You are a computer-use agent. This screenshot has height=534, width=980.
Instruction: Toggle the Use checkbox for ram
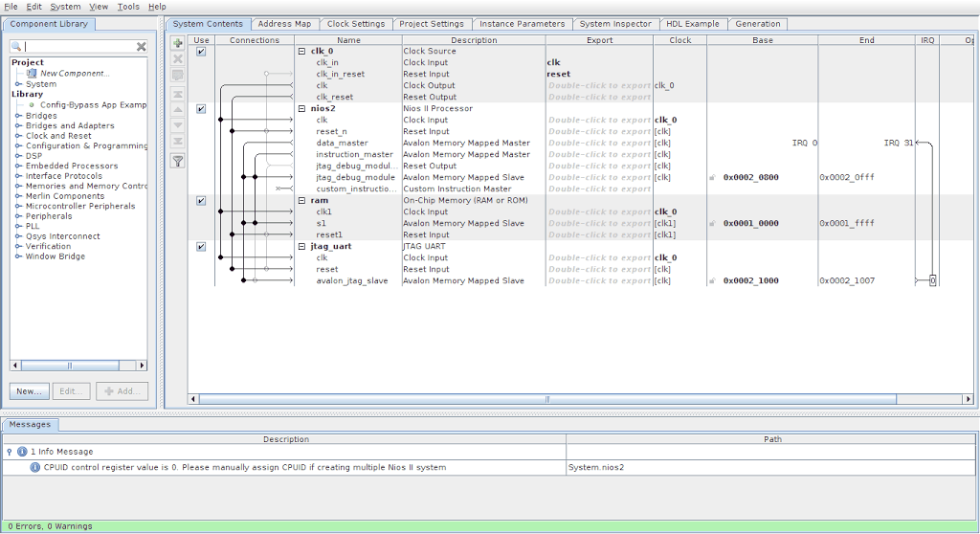point(201,201)
